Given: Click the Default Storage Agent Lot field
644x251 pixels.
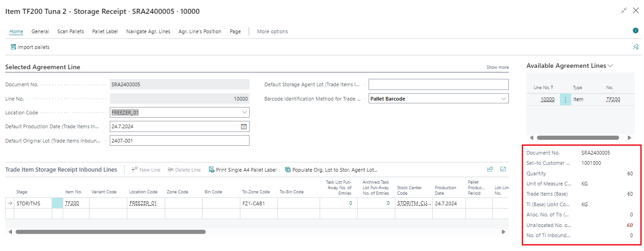Looking at the screenshot, I should point(438,84).
